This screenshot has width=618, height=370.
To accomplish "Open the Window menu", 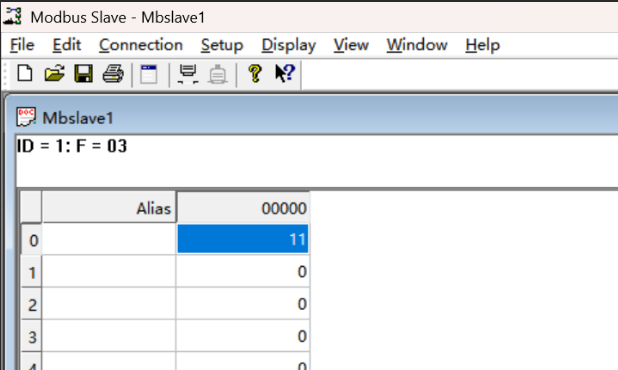I will pos(417,45).
